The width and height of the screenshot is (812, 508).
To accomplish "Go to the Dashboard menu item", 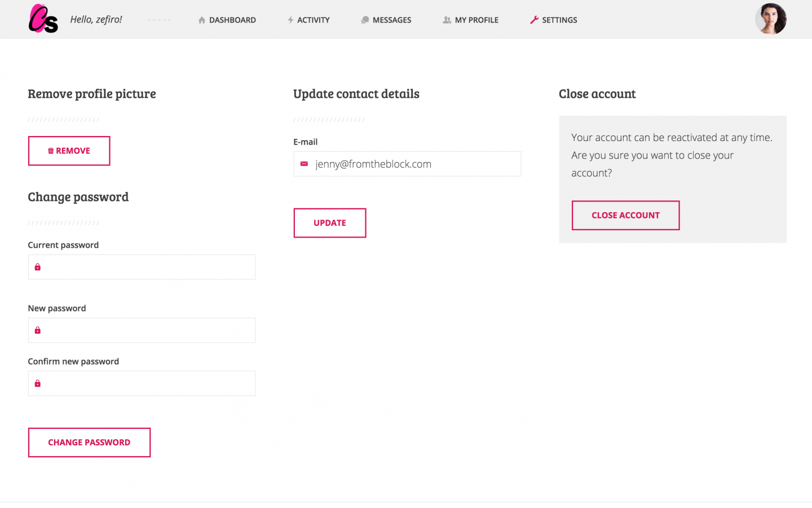I will pos(227,20).
